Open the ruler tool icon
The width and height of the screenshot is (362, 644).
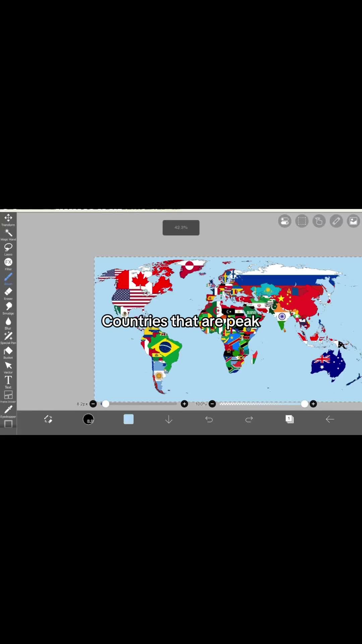336,221
